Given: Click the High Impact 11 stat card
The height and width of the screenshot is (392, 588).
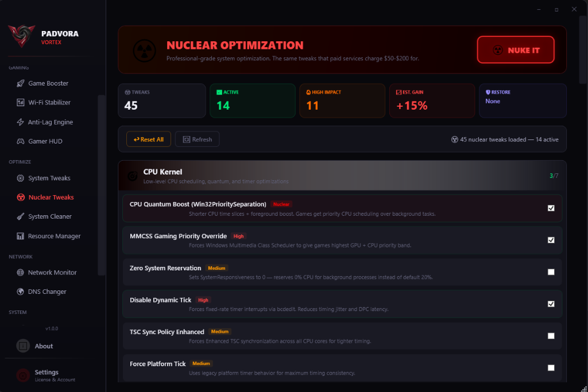Looking at the screenshot, I should (342, 101).
